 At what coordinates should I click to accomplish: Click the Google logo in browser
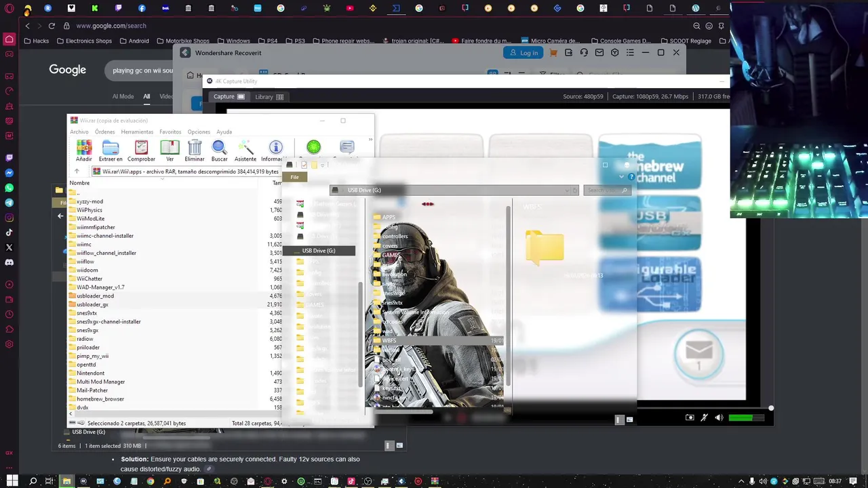pos(67,70)
